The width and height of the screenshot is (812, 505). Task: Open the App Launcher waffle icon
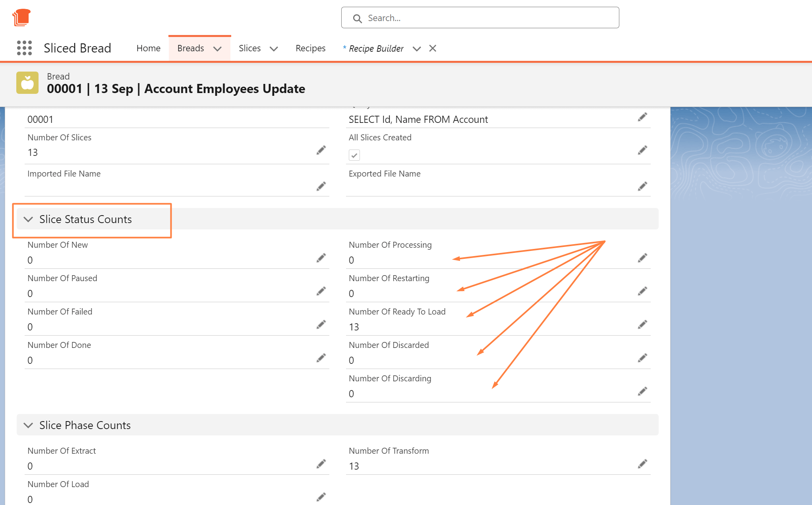click(24, 48)
